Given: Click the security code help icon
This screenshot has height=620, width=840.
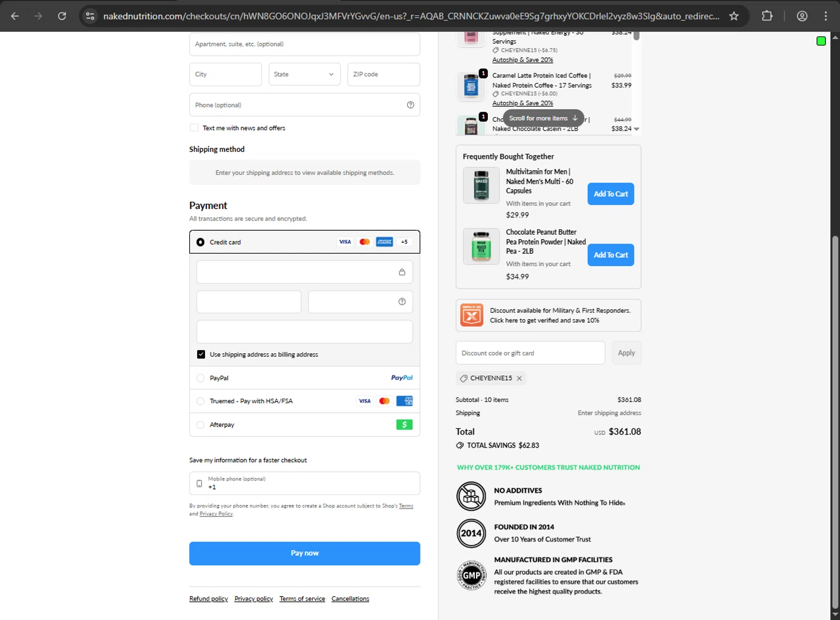Looking at the screenshot, I should [402, 302].
